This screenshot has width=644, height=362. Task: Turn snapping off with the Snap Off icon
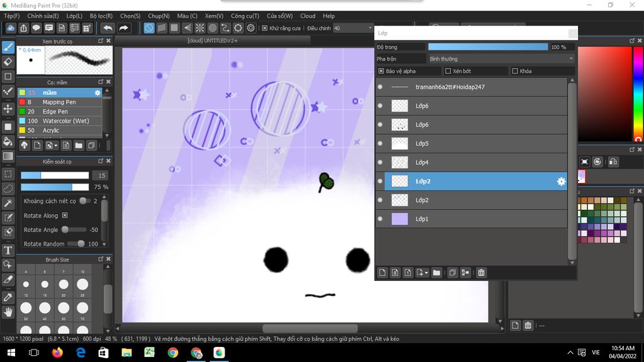(149, 28)
